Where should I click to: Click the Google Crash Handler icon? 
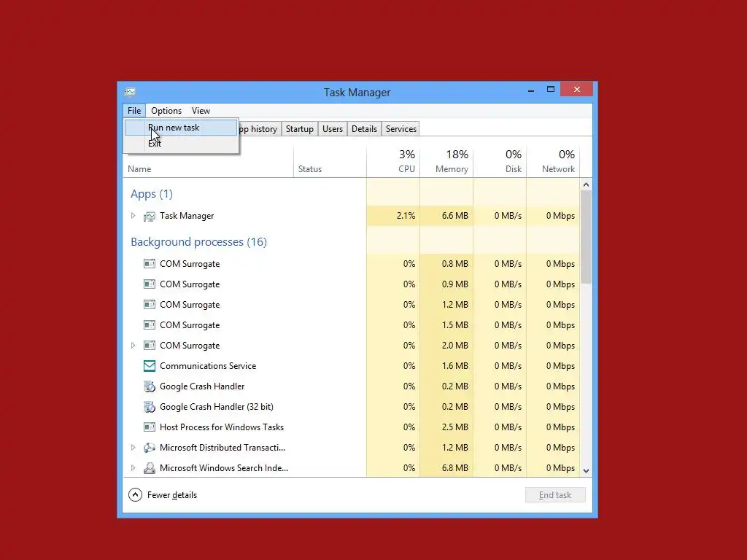(149, 386)
